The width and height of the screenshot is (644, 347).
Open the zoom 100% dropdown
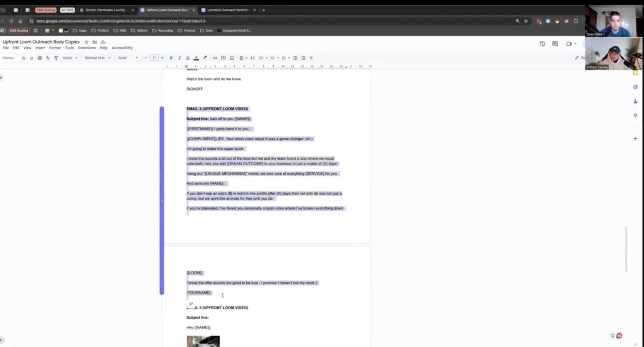[70, 58]
